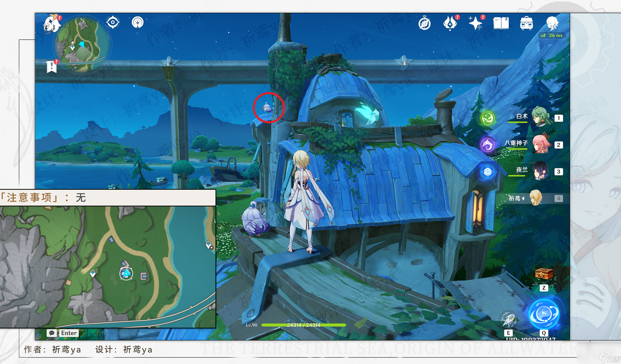The width and height of the screenshot is (621, 364).
Task: Activate the elemental sight eye icon
Action: coord(113,22)
